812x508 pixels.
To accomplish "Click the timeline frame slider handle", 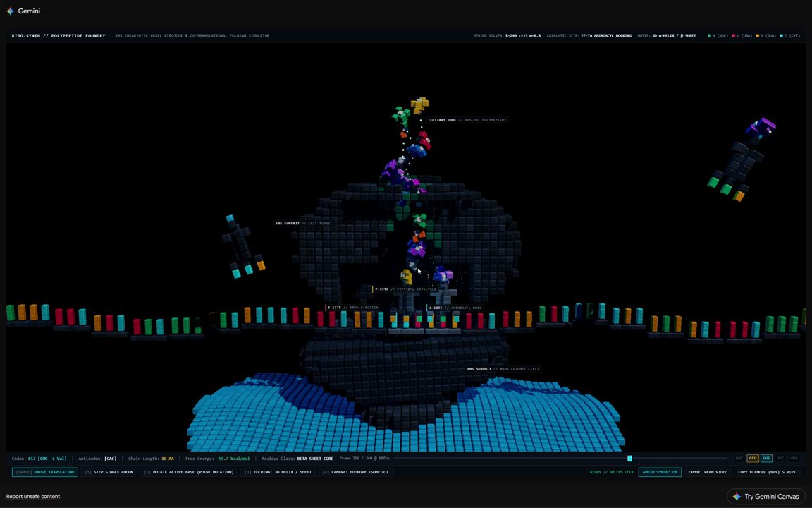I will [629, 458].
